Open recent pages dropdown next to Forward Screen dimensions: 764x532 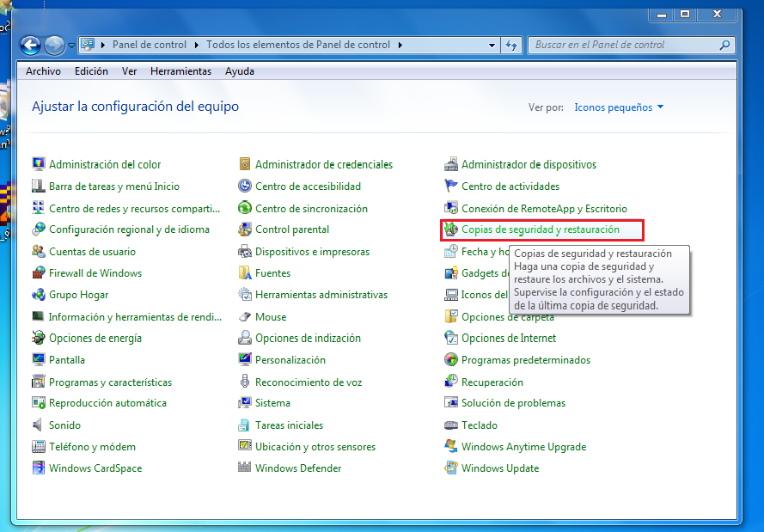coord(71,46)
